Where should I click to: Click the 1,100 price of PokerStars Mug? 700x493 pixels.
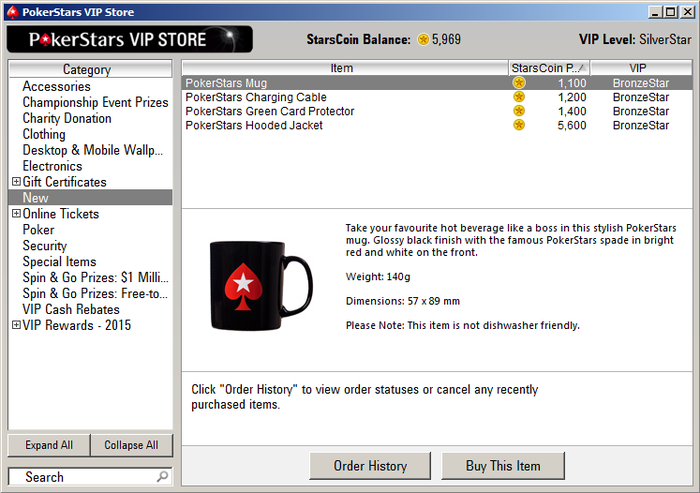pyautogui.click(x=572, y=83)
